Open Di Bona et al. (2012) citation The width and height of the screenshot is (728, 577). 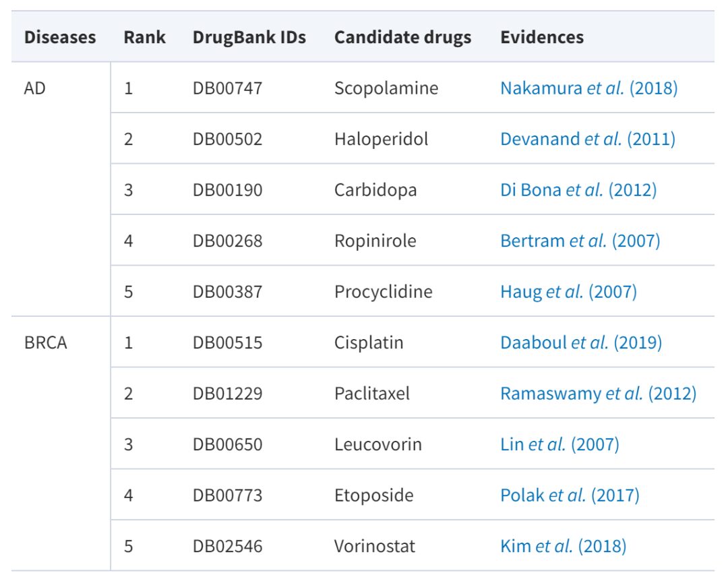[x=578, y=190]
